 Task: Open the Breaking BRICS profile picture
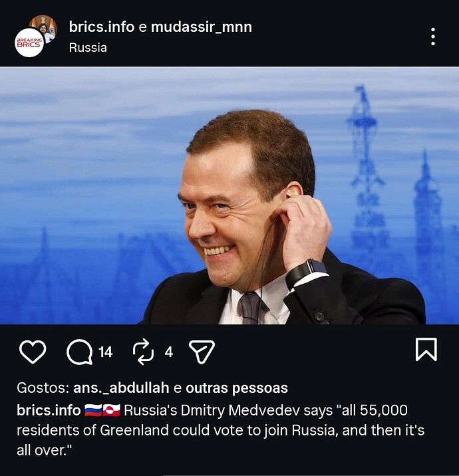click(29, 43)
